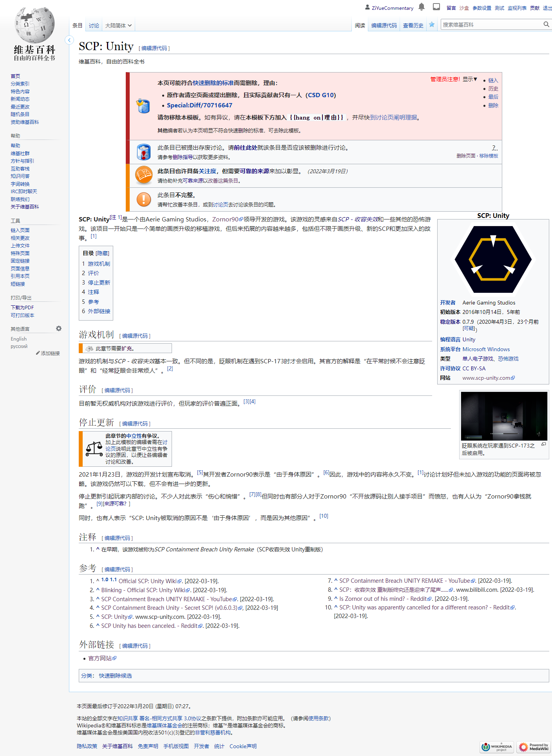Image resolution: width=552 pixels, height=756 pixels.
Task: Expand the admin notice 显示 toggle
Action: pyautogui.click(x=470, y=79)
